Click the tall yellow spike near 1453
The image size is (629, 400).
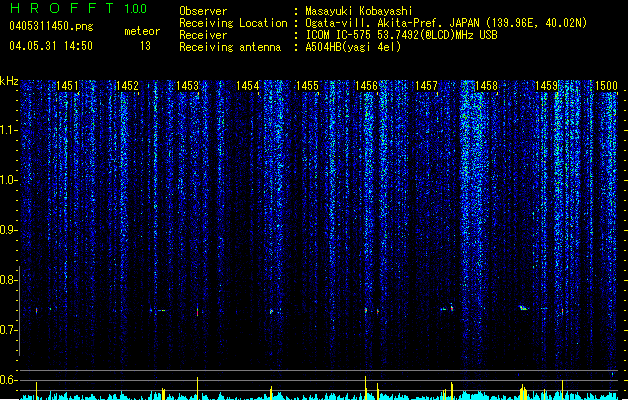[197, 388]
